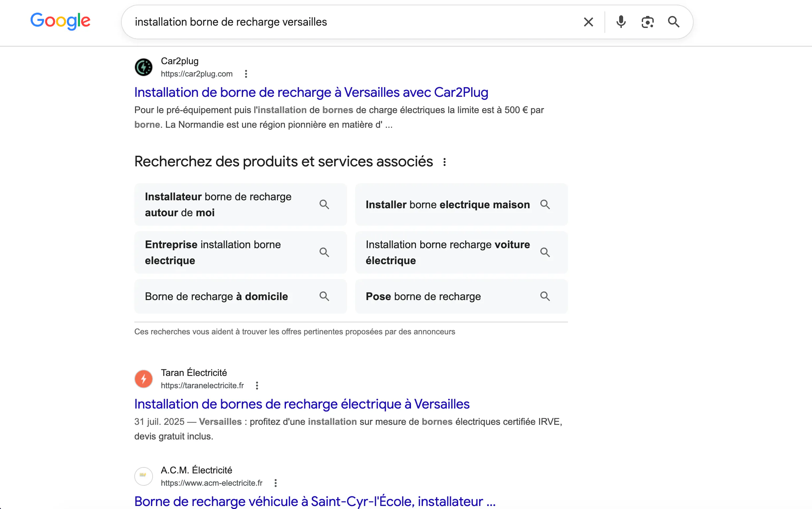Open three-dot menu beside taranelectricite.fr URL
Screen dimensions: 812x509
tap(257, 386)
